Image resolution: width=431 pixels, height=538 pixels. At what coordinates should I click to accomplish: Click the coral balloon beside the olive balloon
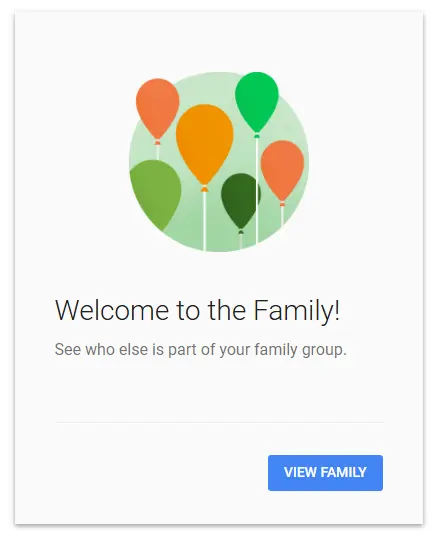click(x=158, y=108)
